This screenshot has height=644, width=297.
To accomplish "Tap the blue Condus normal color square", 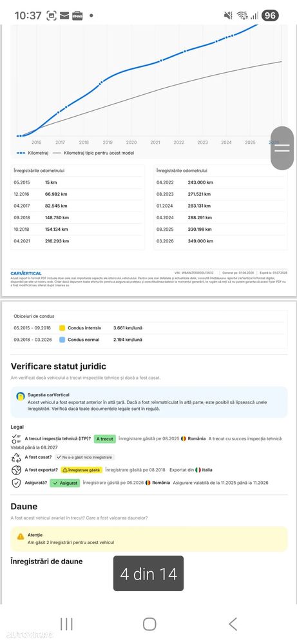I will 62,340.
